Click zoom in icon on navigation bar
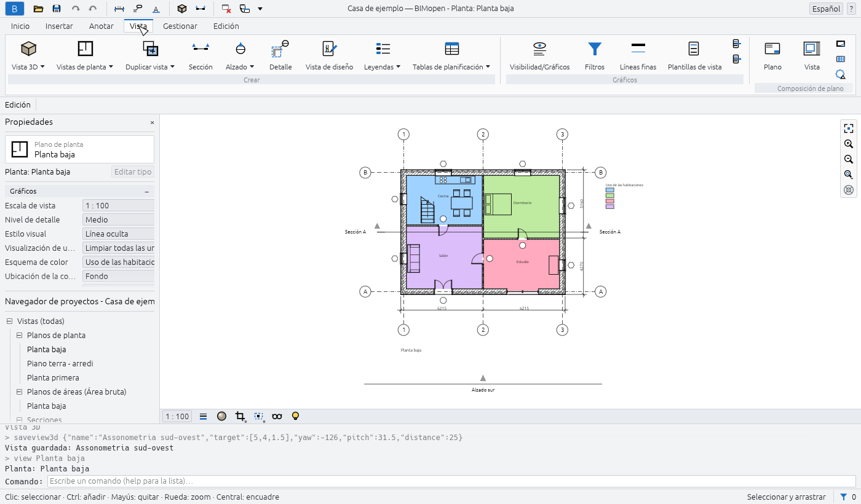This screenshot has height=504, width=861. tap(849, 144)
